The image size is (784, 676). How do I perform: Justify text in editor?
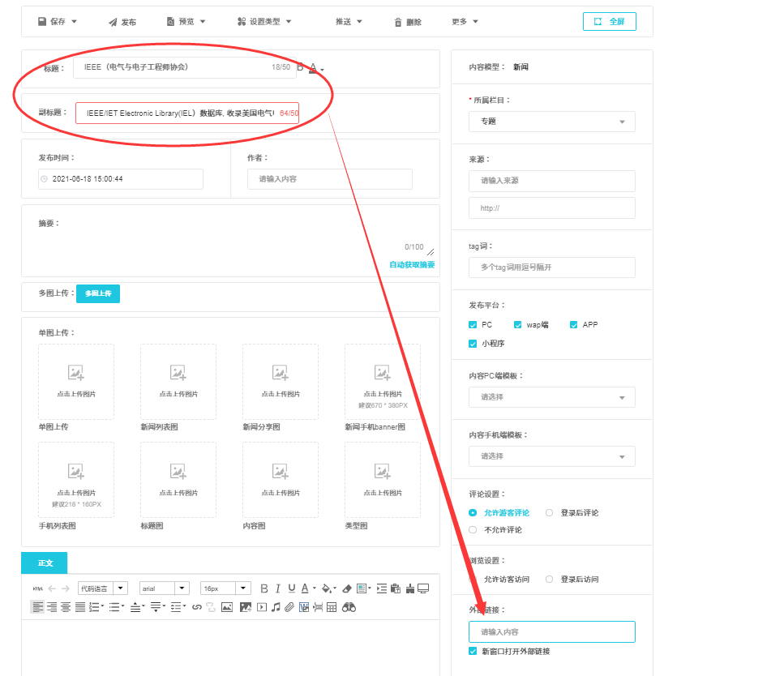(80, 607)
